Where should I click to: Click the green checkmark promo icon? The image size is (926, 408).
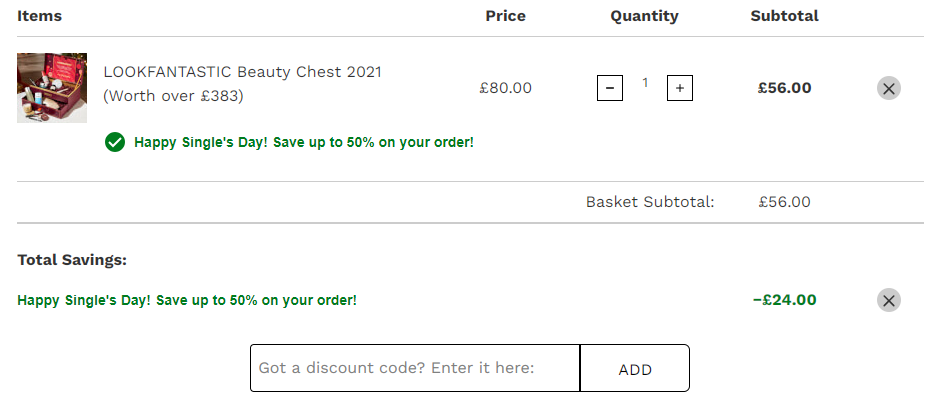[115, 142]
